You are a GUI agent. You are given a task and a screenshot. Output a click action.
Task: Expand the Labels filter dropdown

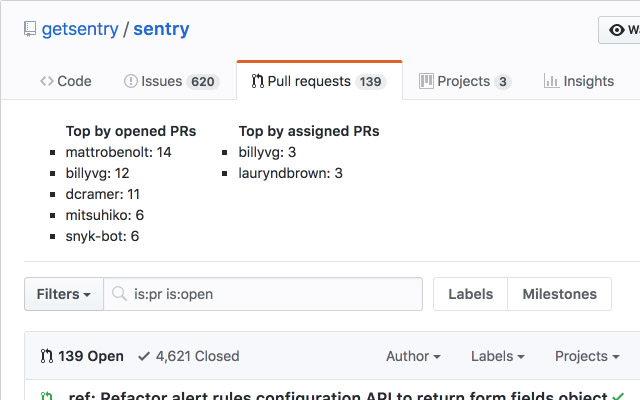tap(498, 356)
